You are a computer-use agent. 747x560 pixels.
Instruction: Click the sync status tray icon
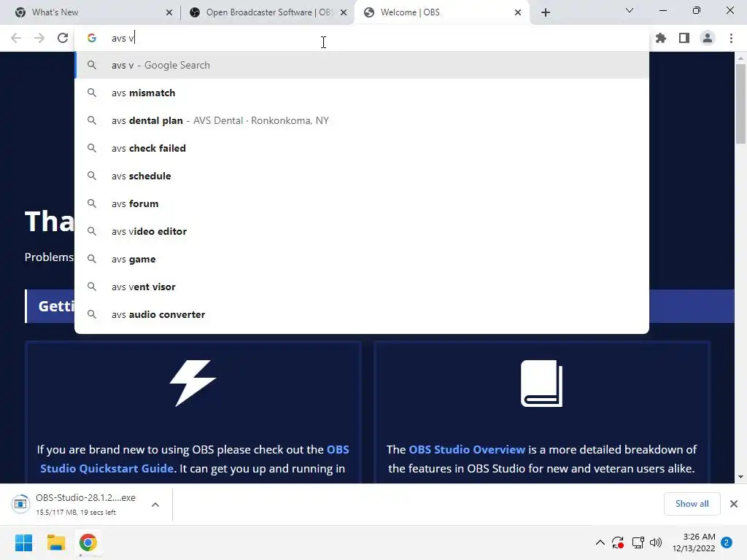pyautogui.click(x=618, y=542)
